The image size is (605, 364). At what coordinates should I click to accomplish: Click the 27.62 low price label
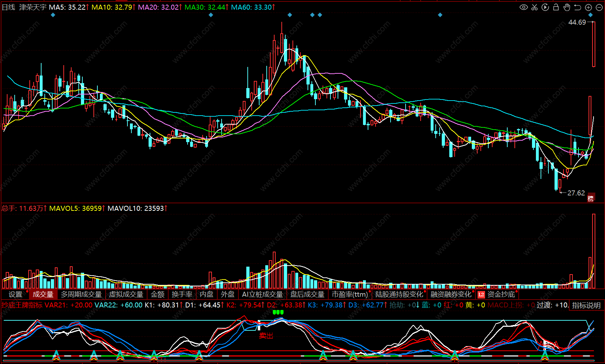[x=576, y=193]
